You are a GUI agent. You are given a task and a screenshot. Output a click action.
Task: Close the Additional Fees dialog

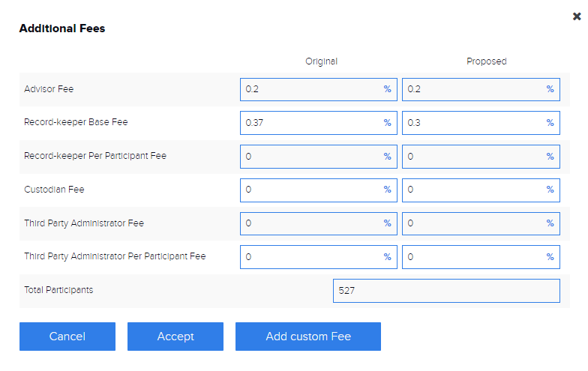pyautogui.click(x=577, y=16)
